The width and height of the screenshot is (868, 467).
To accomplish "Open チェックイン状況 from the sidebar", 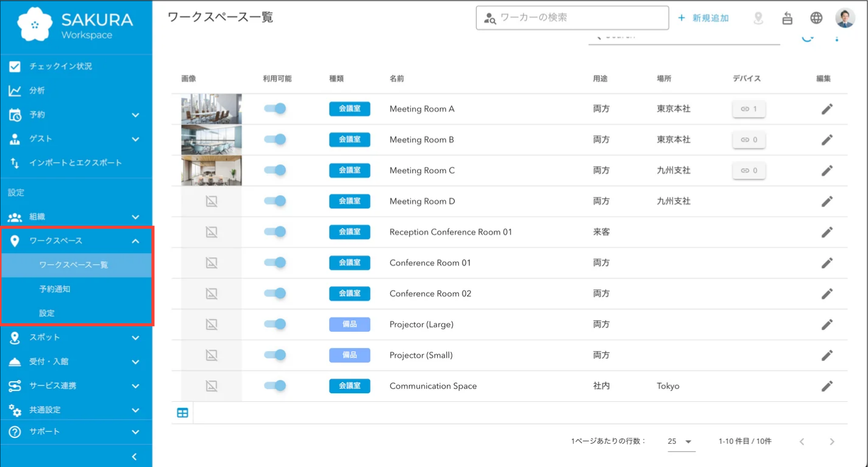I will click(61, 66).
